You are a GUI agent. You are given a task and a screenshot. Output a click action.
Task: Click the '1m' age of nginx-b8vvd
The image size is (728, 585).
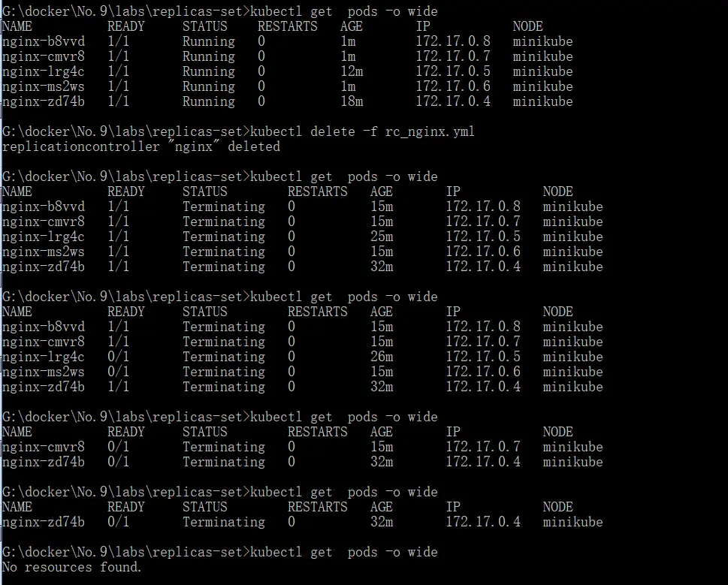(348, 41)
